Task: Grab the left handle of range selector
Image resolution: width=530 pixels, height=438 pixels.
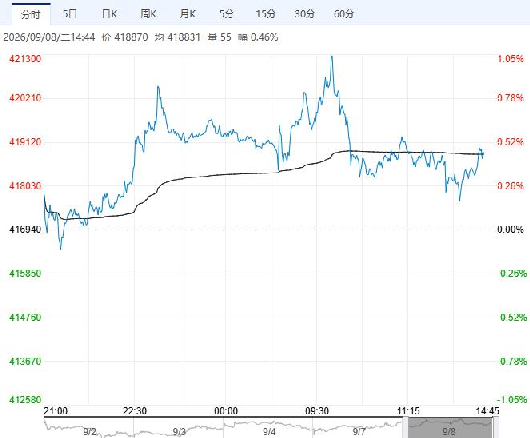Action: pyautogui.click(x=406, y=428)
